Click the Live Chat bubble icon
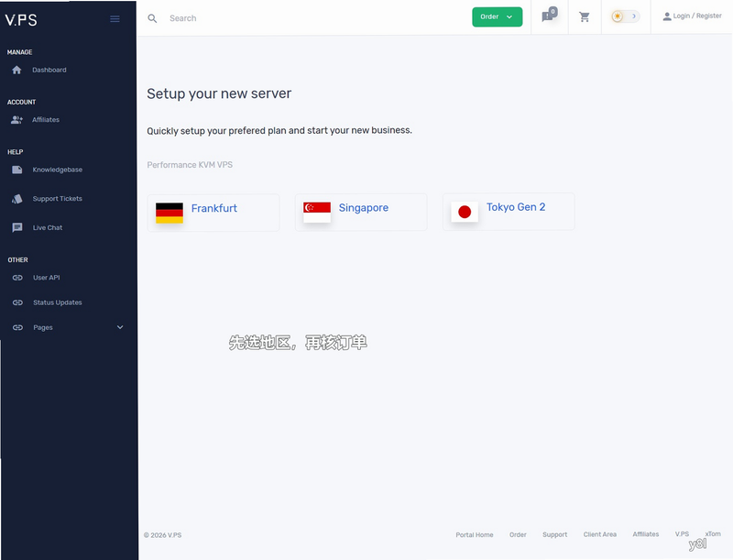 click(17, 227)
